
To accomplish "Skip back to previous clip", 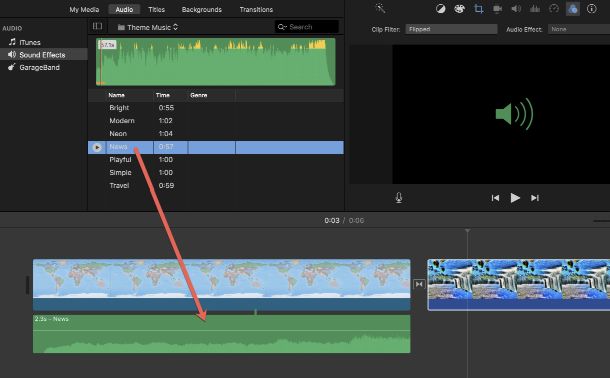I will point(495,198).
